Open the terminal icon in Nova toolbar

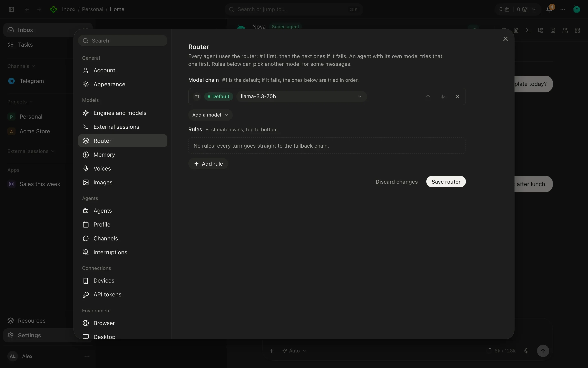coord(528,30)
